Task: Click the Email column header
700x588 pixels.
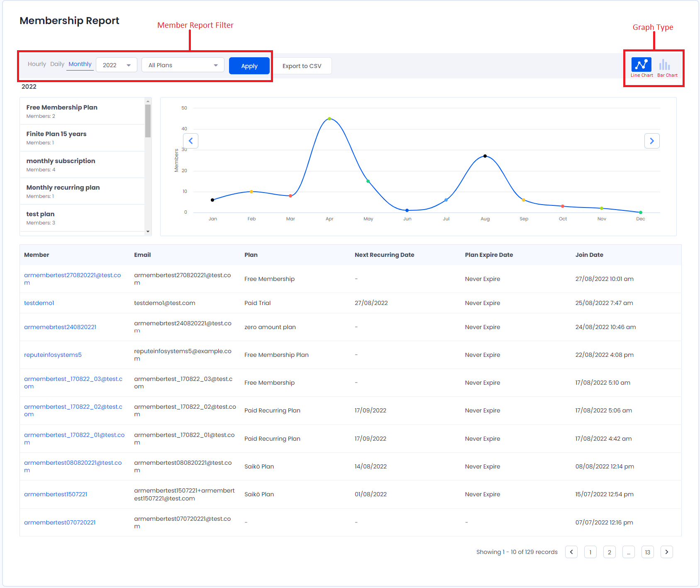Action: 142,255
